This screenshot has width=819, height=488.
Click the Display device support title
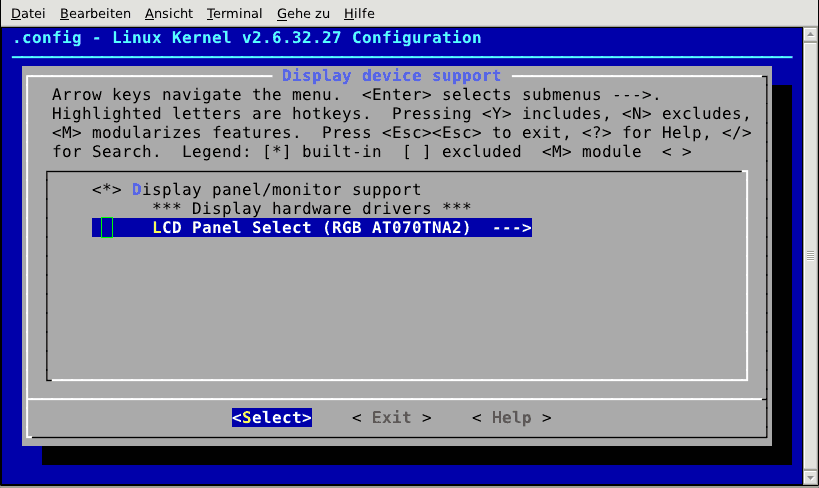pyautogui.click(x=392, y=76)
